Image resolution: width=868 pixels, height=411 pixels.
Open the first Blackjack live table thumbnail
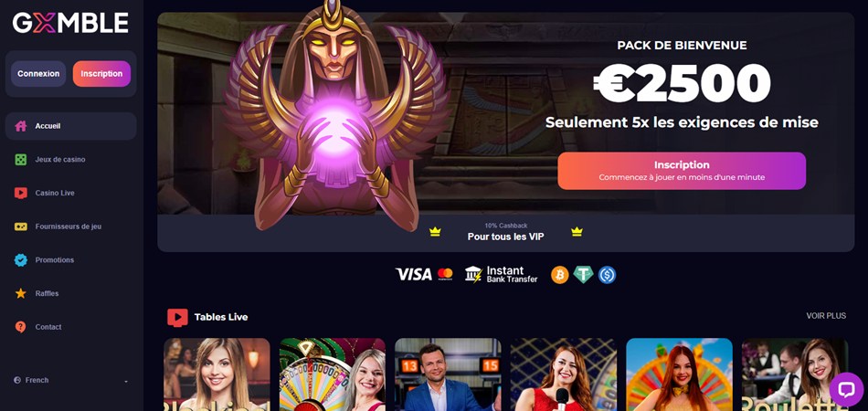(217, 374)
